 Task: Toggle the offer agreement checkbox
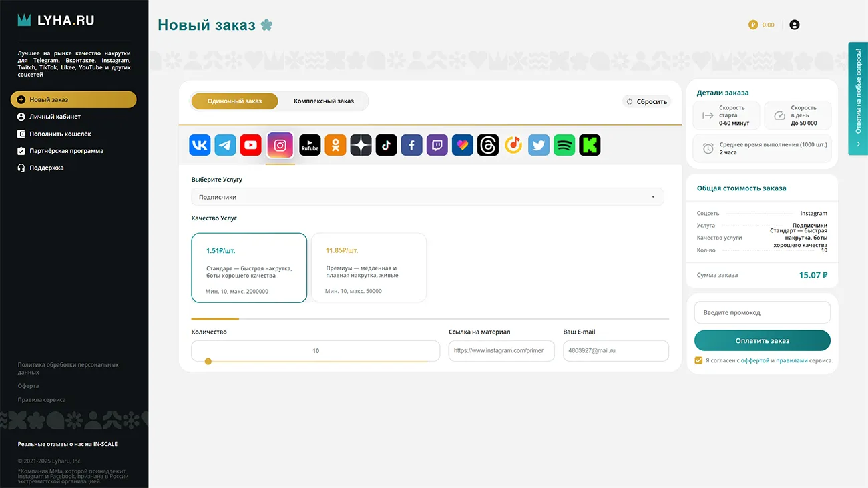coord(698,360)
